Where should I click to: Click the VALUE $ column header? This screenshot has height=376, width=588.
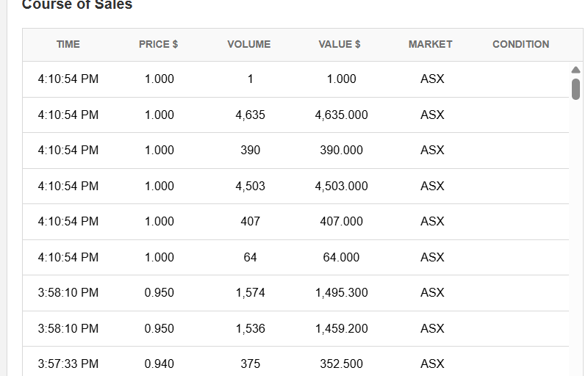[x=340, y=44]
